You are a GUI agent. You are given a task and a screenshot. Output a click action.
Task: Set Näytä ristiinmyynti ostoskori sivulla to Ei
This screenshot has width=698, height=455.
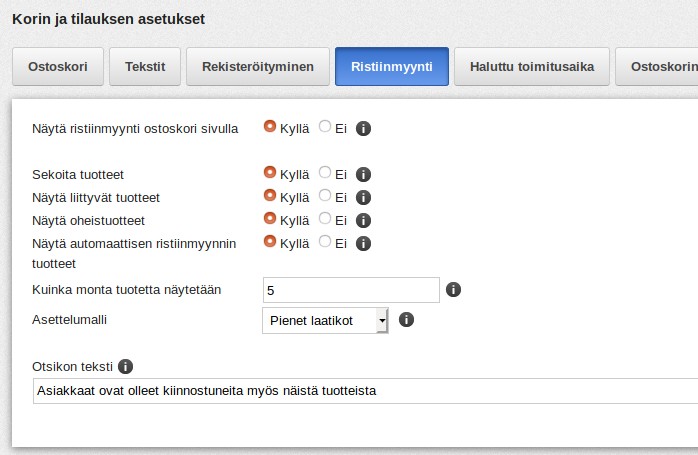coord(325,126)
